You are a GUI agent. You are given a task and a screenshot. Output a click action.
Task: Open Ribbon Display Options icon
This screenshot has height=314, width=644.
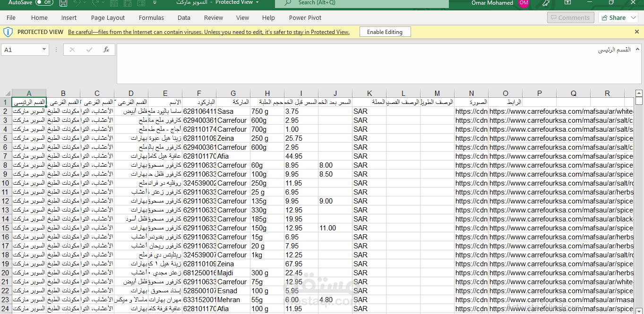coord(568,3)
